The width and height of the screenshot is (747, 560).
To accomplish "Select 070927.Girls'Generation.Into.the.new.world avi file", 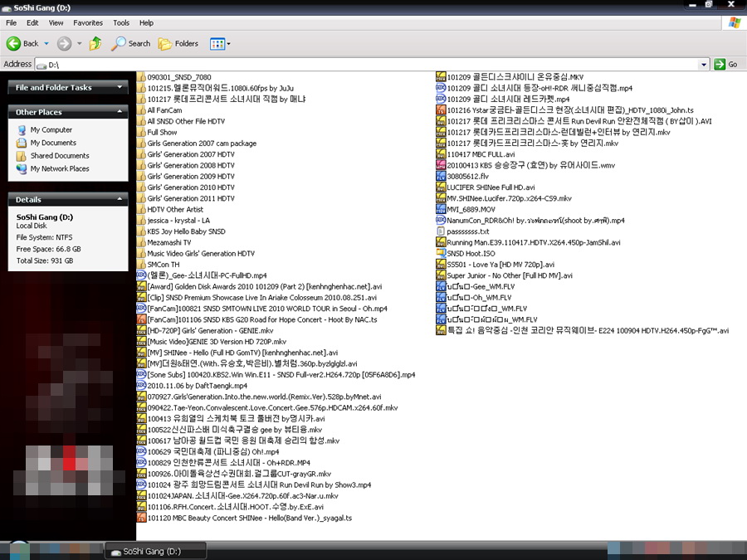I will click(x=264, y=397).
